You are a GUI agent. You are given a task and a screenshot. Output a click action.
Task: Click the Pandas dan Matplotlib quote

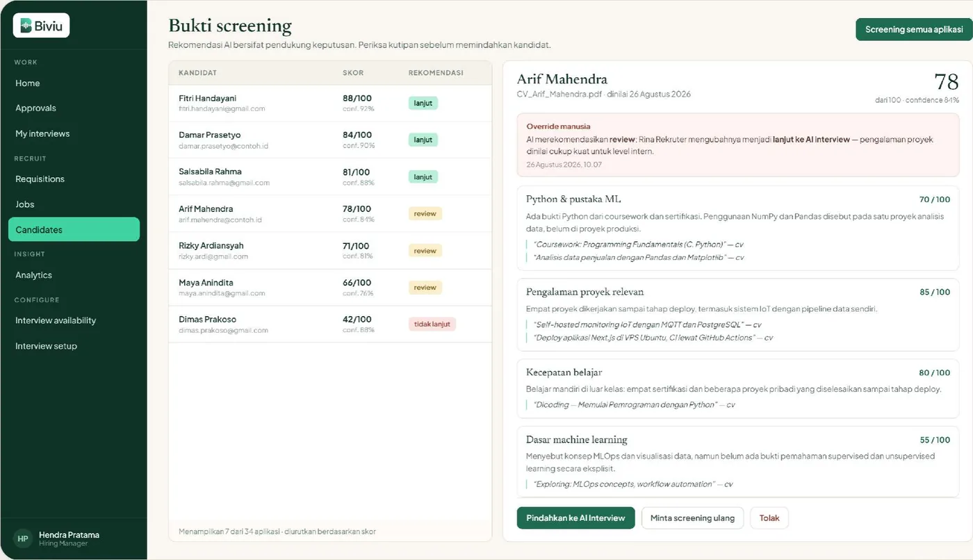coord(638,258)
